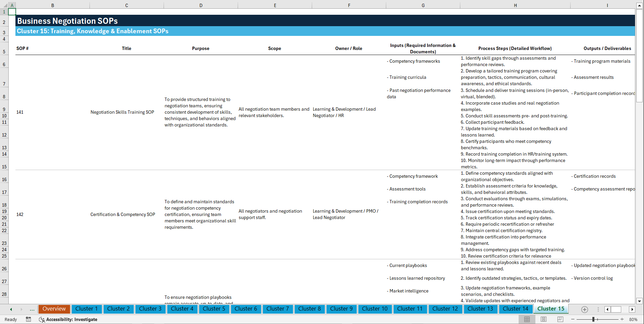Viewport: 644px width, 324px height.
Task: Open Page Break Preview view
Action: point(560,319)
